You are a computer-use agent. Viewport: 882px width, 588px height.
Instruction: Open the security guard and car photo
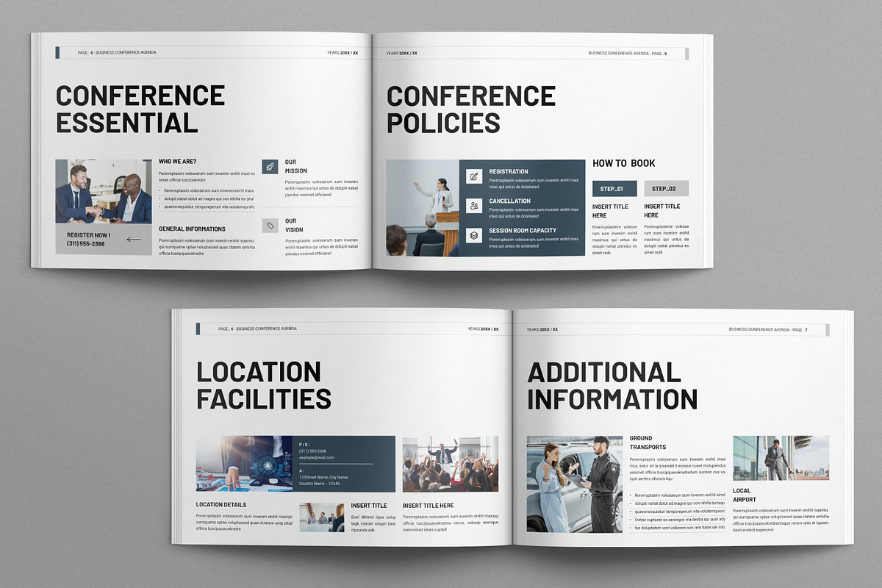575,484
